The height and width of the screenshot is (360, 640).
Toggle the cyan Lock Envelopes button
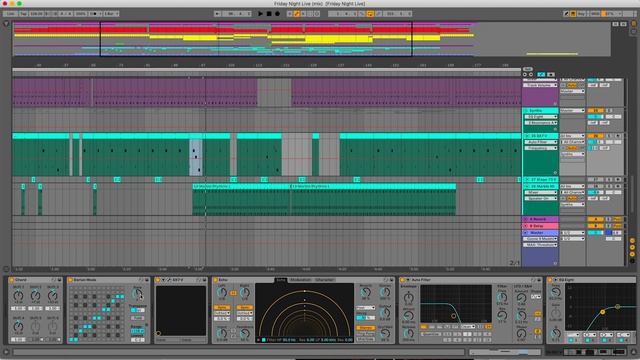pos(541,75)
